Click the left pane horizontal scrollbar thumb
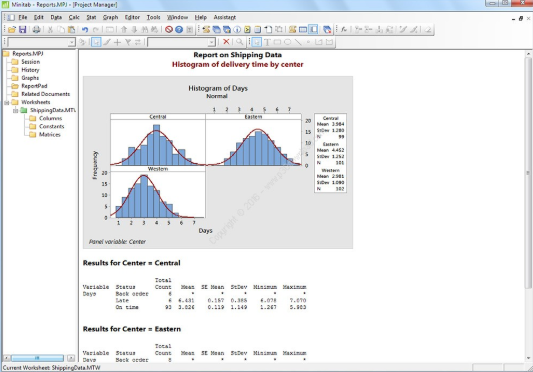 [37, 358]
